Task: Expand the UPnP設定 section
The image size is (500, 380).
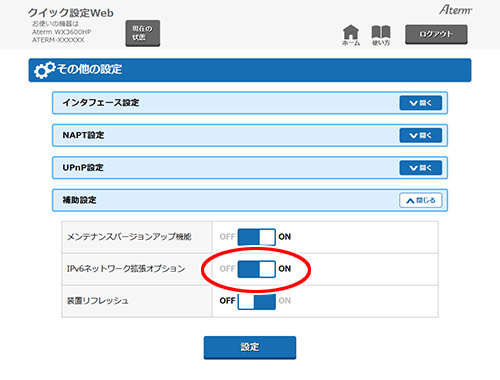Action: click(x=421, y=168)
